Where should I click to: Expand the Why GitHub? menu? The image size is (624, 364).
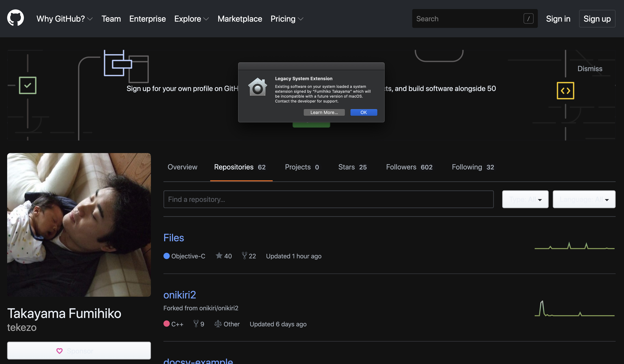pos(64,19)
